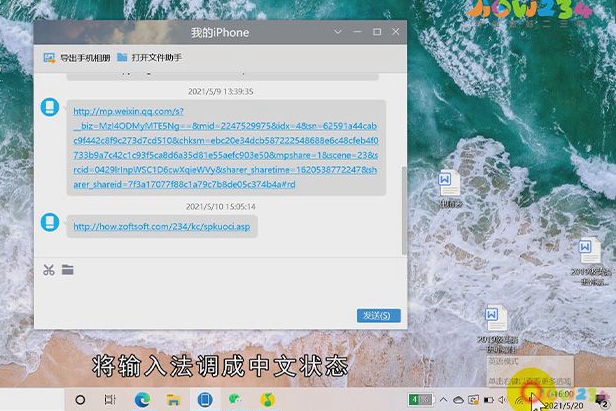Click the 2021/5/10 15:05:14 timestamp
Viewport: 616px width, 411px height.
point(220,207)
